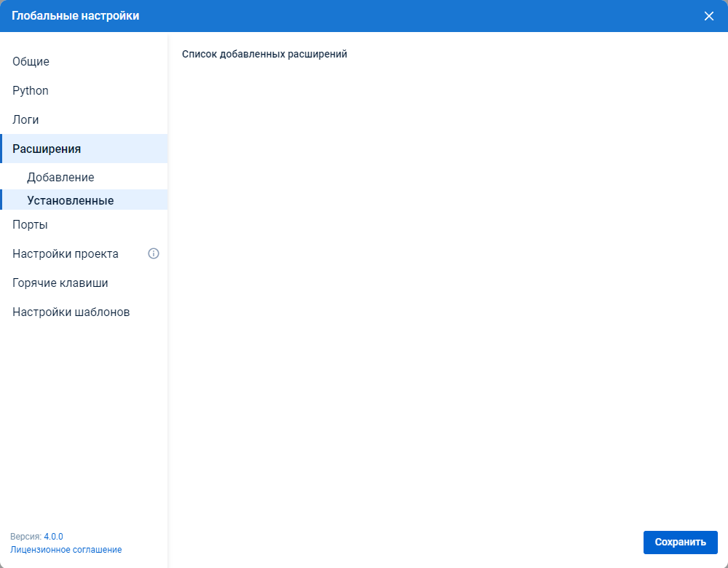This screenshot has height=568, width=728.
Task: Select the Python settings section
Action: click(x=84, y=90)
